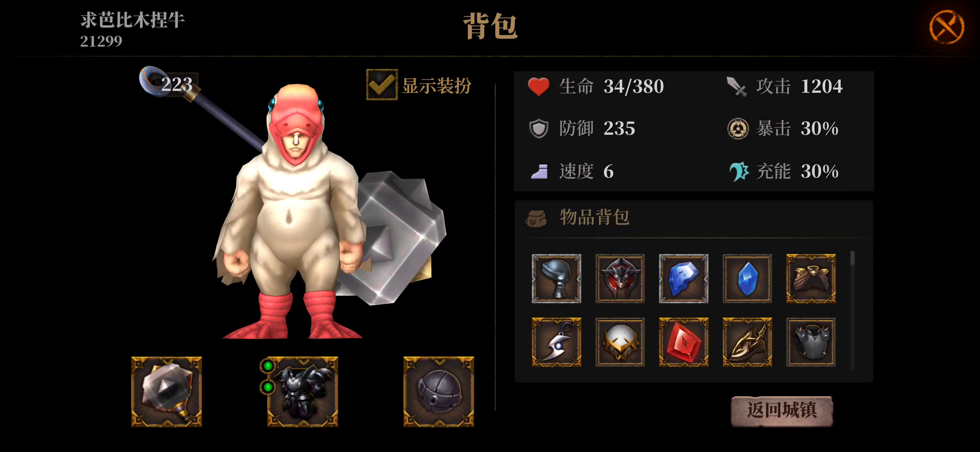Open the equipped dark armor slot
The height and width of the screenshot is (452, 980).
(302, 391)
